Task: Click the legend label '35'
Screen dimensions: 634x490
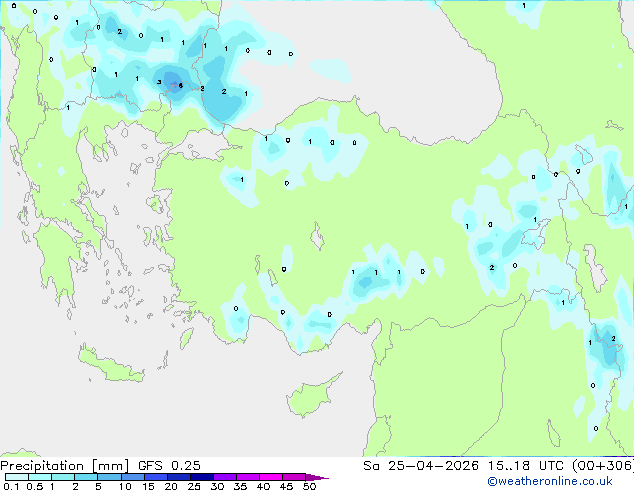Action: 240,486
